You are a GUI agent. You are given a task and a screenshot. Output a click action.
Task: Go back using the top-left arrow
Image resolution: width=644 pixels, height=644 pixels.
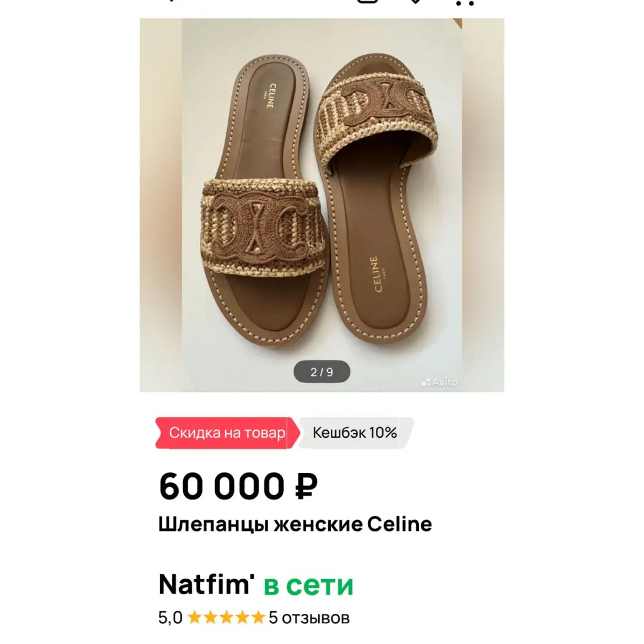tap(170, 1)
